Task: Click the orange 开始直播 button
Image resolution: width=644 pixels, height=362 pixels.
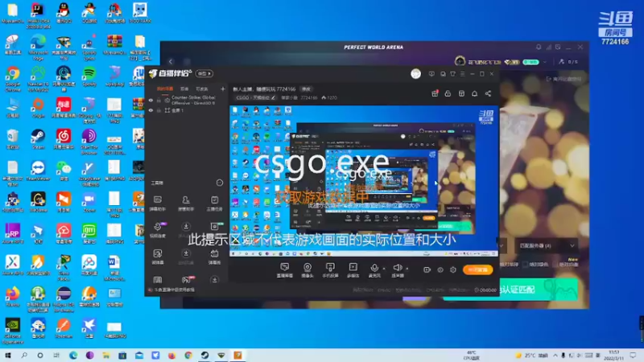Action: click(478, 269)
